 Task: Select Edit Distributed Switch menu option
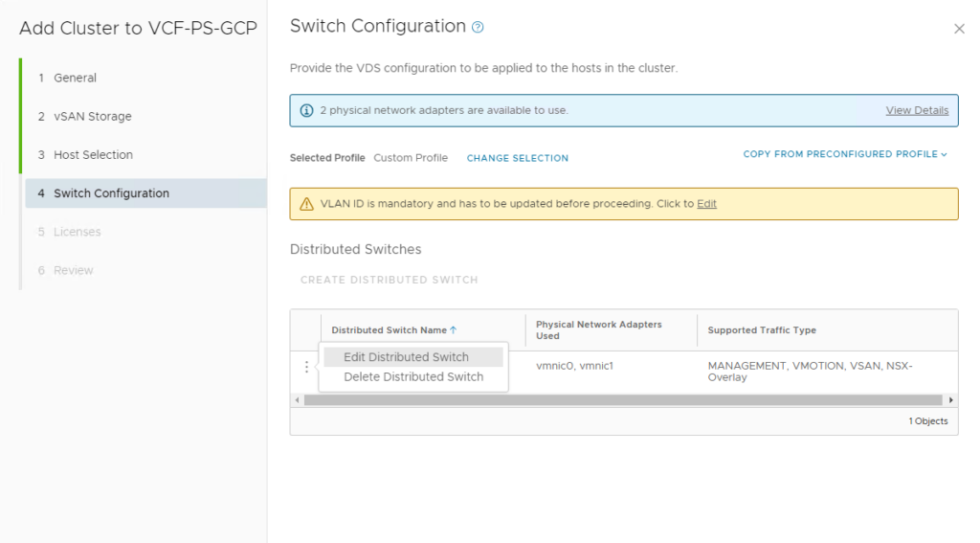point(407,357)
